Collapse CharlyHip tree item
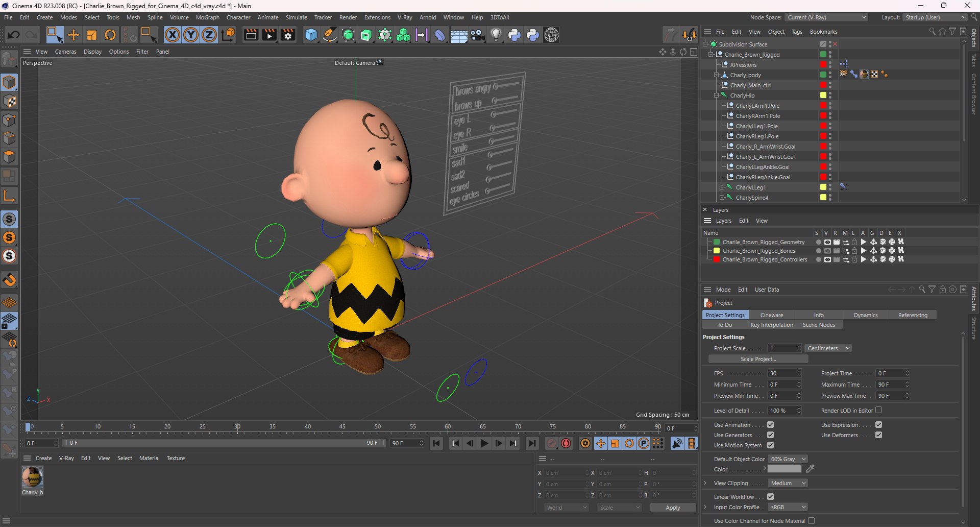This screenshot has width=980, height=527. pyautogui.click(x=717, y=95)
